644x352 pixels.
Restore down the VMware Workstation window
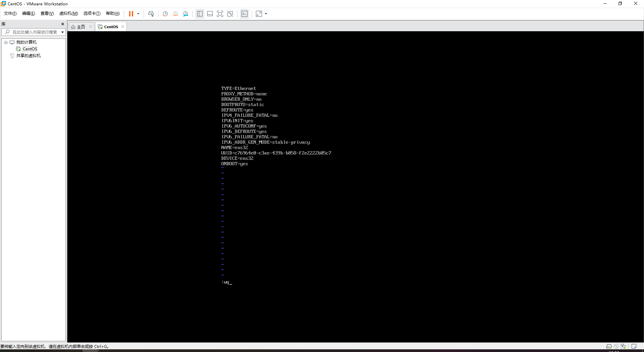pyautogui.click(x=620, y=4)
